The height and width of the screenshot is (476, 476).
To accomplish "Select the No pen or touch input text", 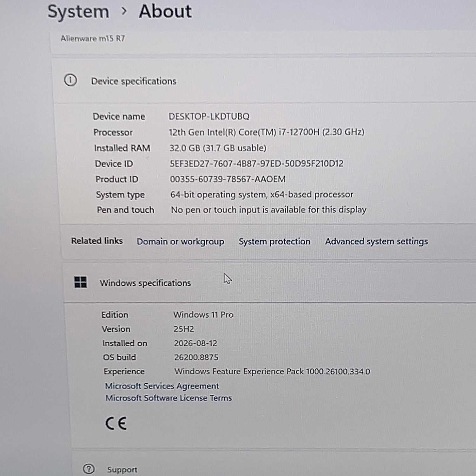I will [x=268, y=210].
